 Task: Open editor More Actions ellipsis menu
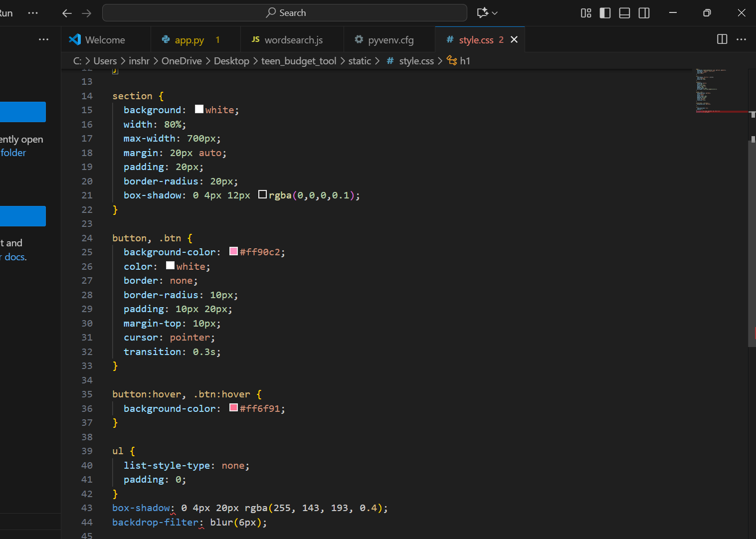tap(741, 39)
